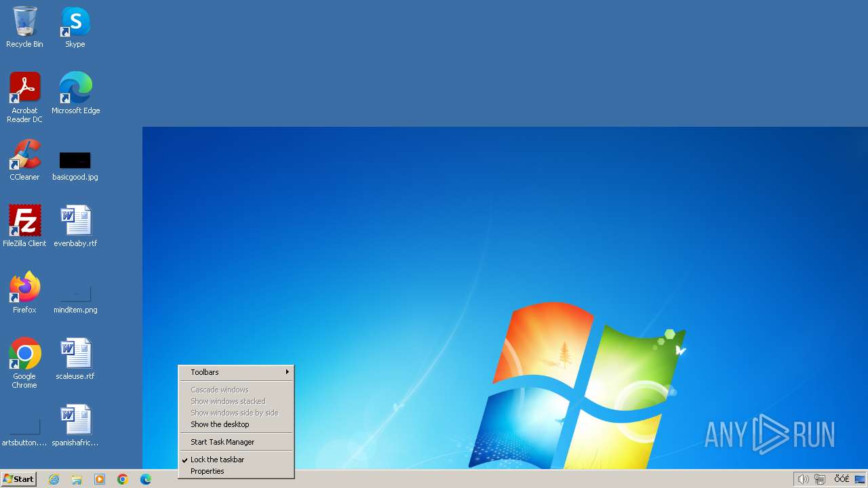The height and width of the screenshot is (488, 868).
Task: Open the Start menu
Action: [x=18, y=479]
